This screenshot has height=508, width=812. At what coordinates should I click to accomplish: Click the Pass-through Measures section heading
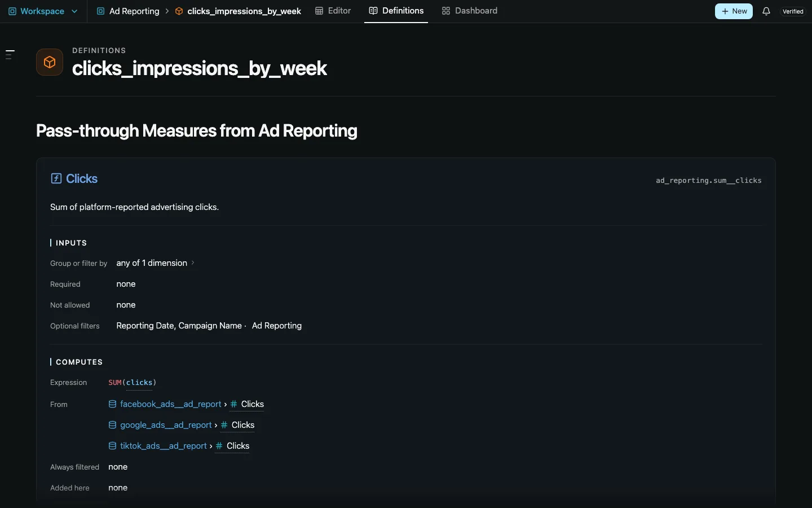[x=197, y=131]
